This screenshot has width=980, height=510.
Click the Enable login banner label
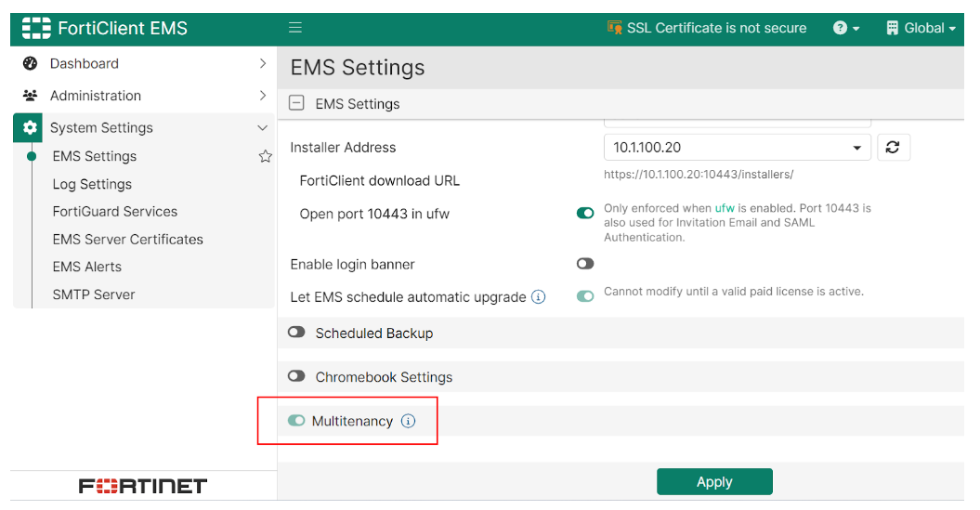pyautogui.click(x=352, y=265)
